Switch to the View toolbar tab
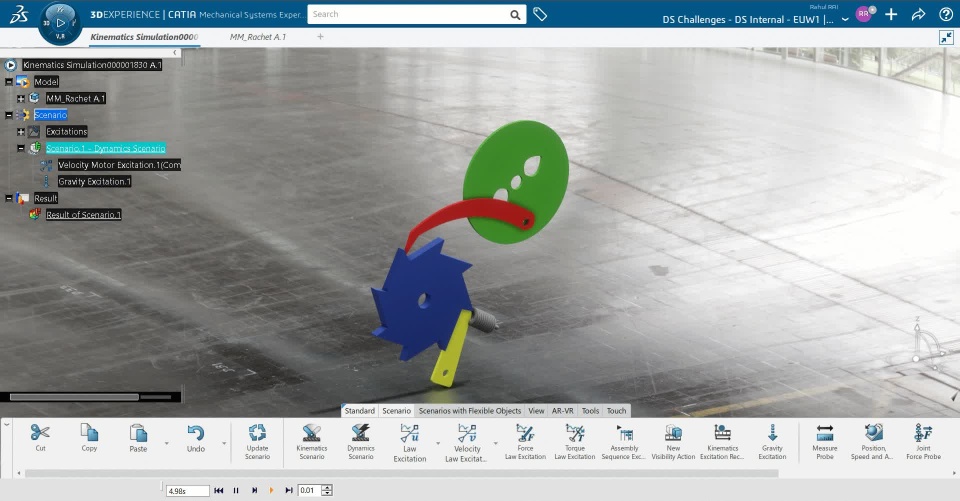The height and width of the screenshot is (501, 960). (536, 411)
